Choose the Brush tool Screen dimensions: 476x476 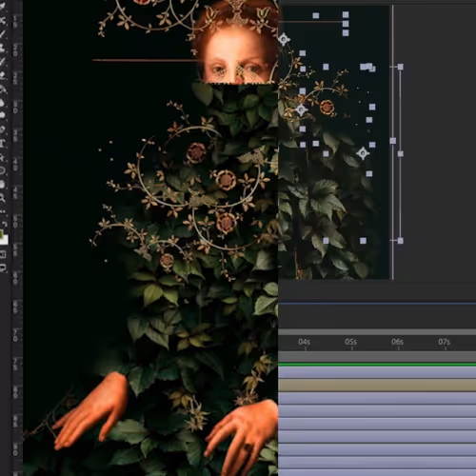click(3, 62)
